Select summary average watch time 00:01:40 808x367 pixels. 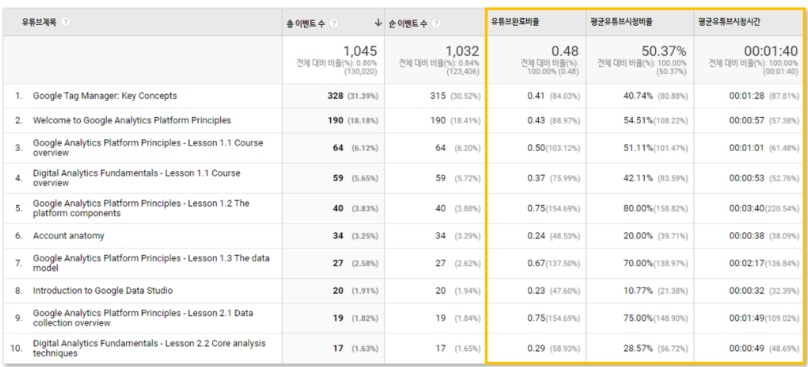770,51
